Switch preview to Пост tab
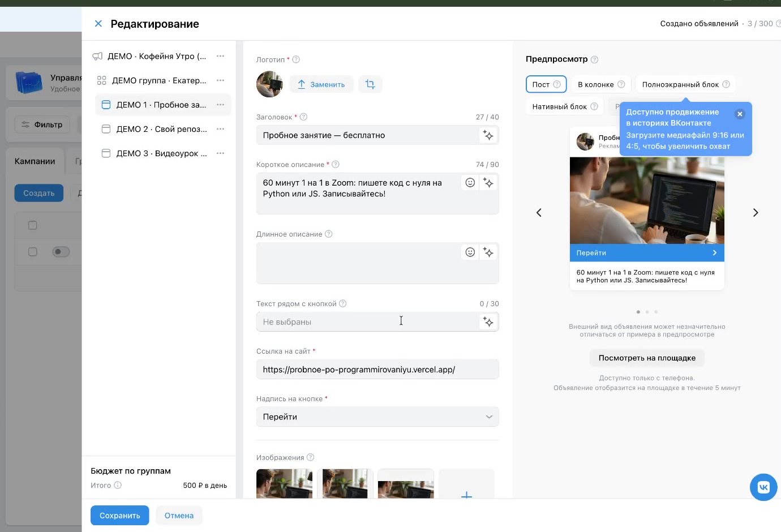The height and width of the screenshot is (532, 781). 546,84
